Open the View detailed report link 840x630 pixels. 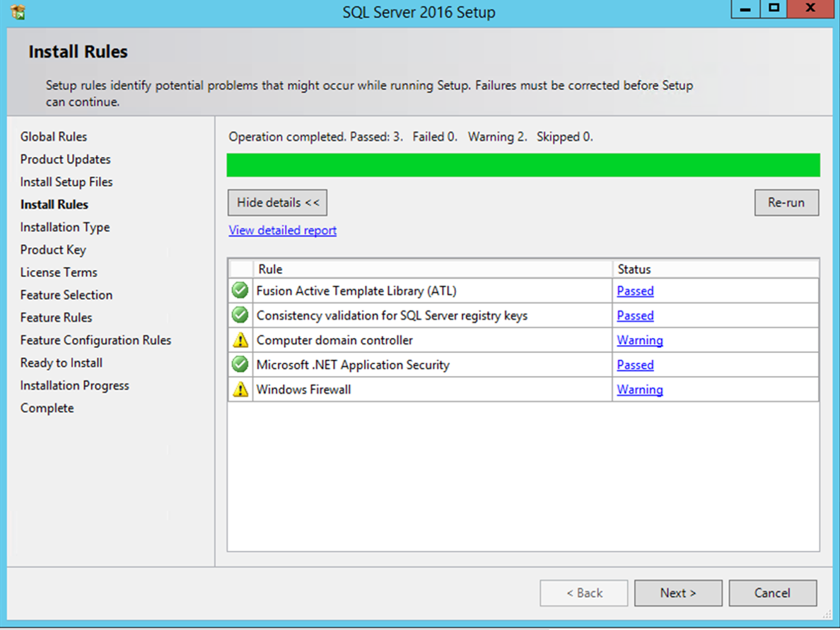pyautogui.click(x=282, y=231)
